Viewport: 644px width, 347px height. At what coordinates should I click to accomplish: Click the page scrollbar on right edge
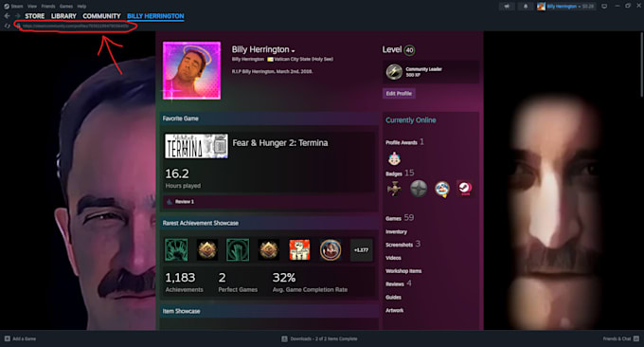(641, 65)
